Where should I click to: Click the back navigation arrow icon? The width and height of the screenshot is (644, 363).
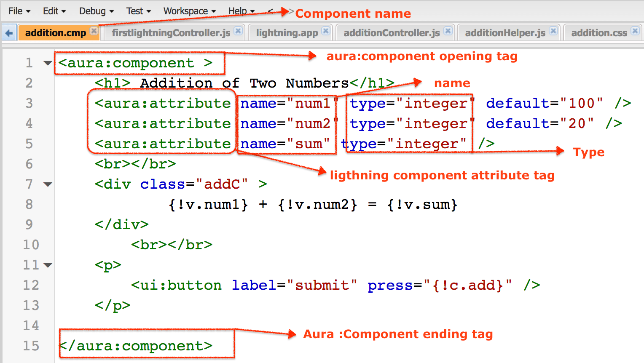pyautogui.click(x=8, y=32)
